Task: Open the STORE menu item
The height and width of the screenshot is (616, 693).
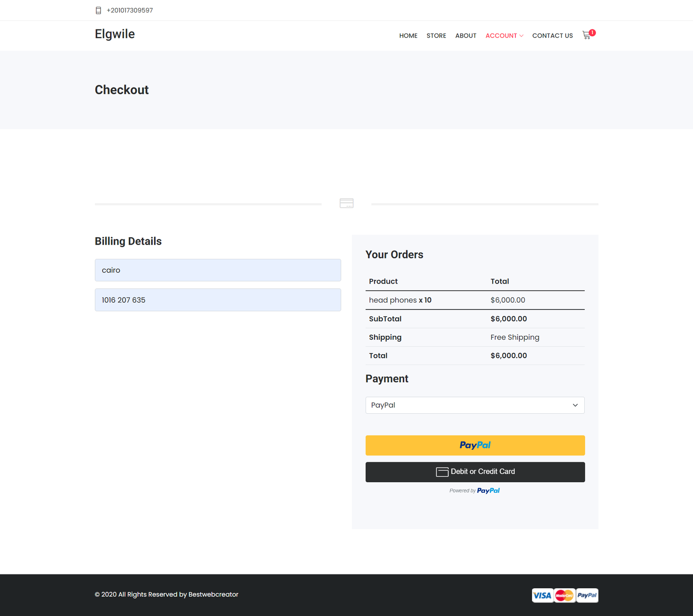Action: click(436, 35)
